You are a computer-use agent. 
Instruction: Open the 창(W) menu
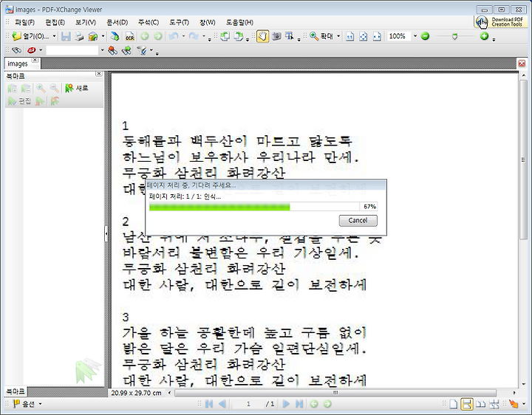pos(208,22)
